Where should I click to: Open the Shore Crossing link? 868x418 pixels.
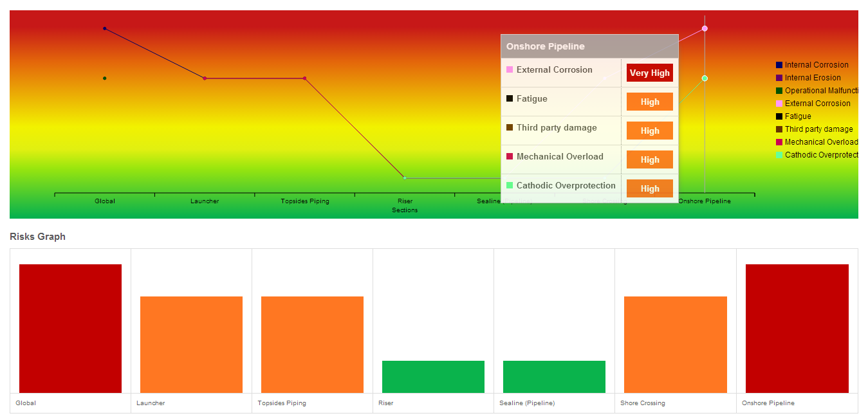tap(643, 403)
